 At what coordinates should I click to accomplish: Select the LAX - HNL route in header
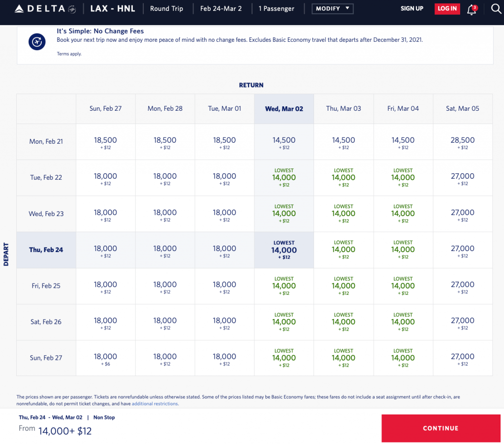point(113,8)
